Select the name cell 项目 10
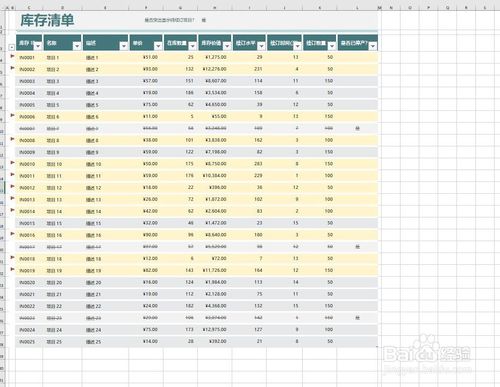500x387 pixels. 62,164
